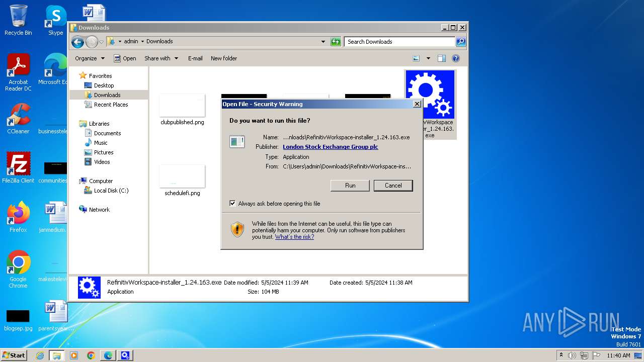The image size is (644, 362).
Task: Click Refinitiv installer taskbar button
Action: [125, 355]
